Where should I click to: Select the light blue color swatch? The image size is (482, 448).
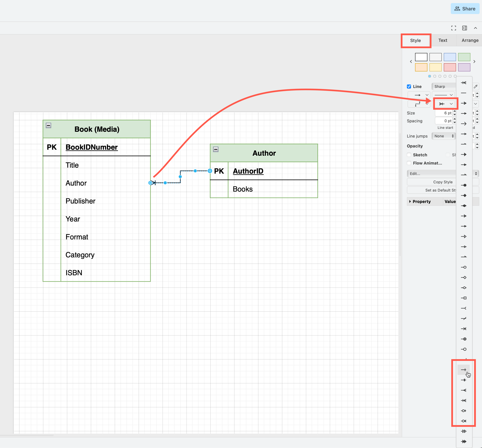(450, 57)
